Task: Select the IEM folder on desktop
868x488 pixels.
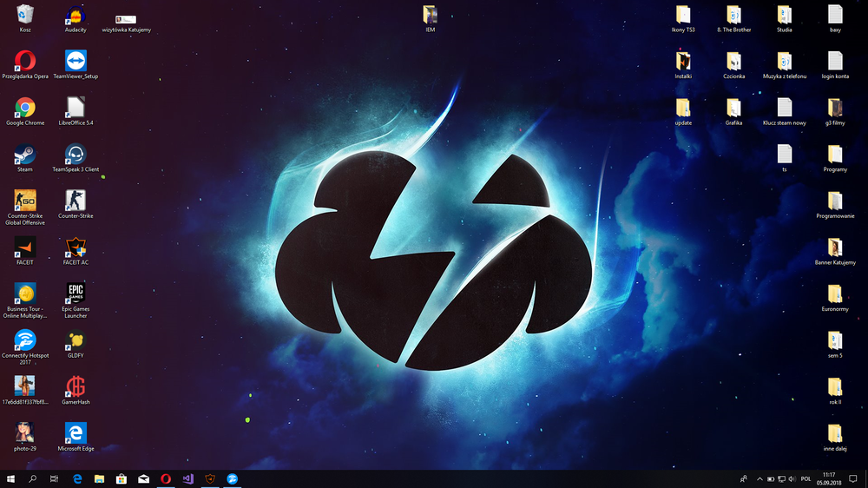Action: coord(431,19)
